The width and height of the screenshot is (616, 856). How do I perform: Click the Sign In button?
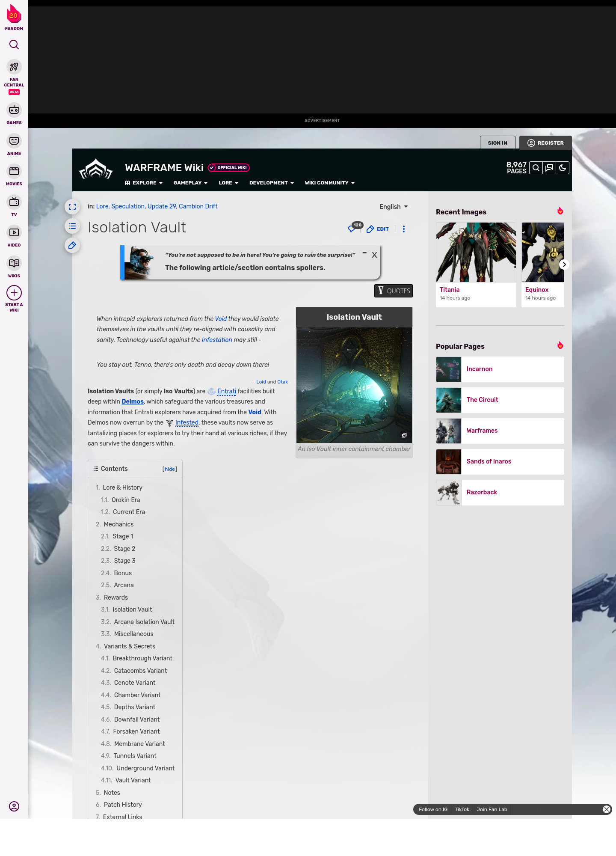click(x=498, y=143)
